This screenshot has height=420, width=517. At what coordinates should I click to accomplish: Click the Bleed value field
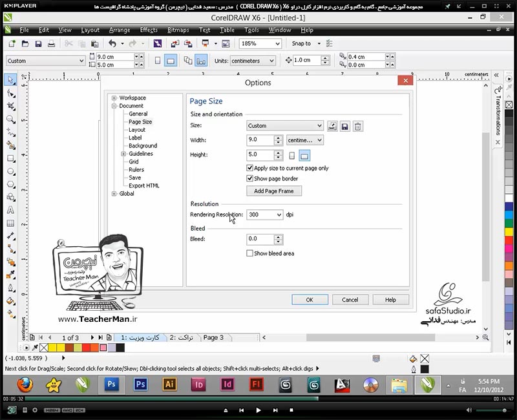pos(260,239)
